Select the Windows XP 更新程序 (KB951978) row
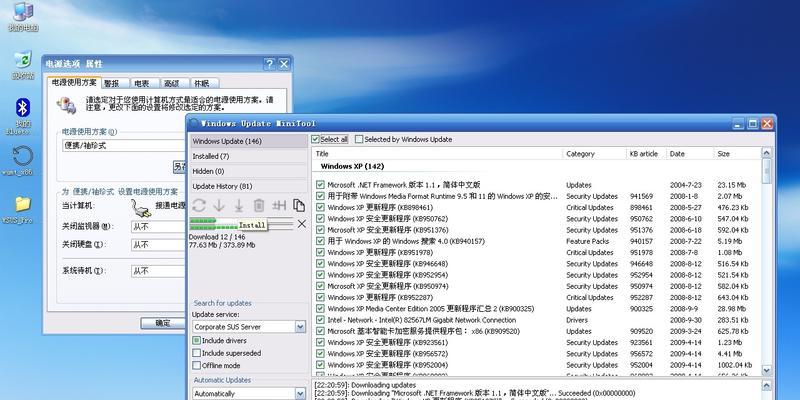The height and width of the screenshot is (400, 800). pyautogui.click(x=537, y=253)
